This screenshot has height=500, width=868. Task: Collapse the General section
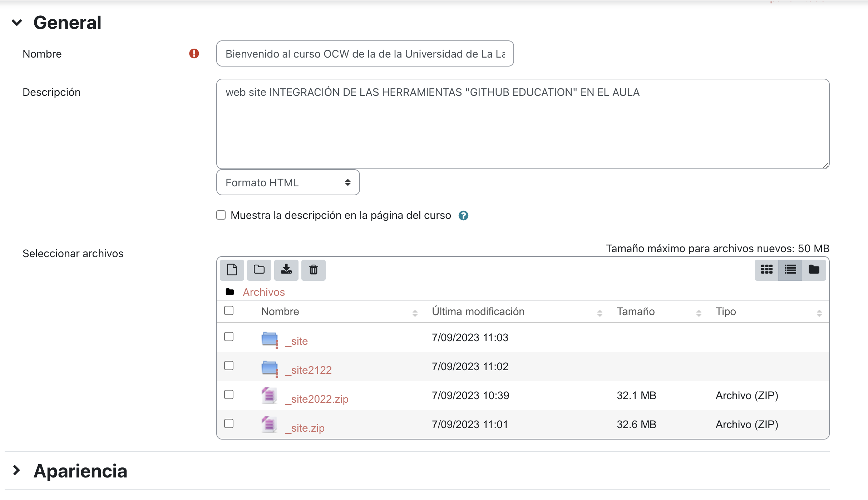[x=17, y=23]
